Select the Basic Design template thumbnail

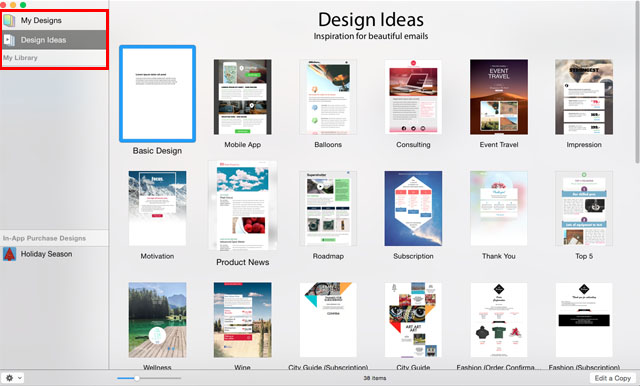158,94
